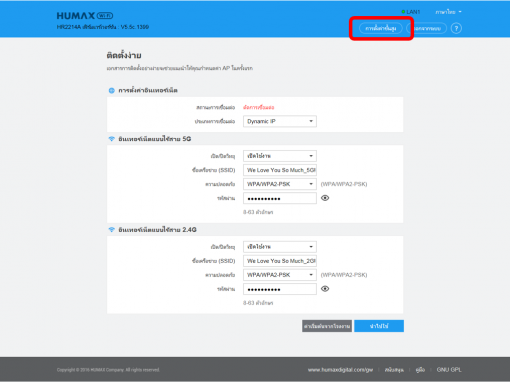Image resolution: width=510 pixels, height=382 pixels.
Task: Open the advanced settings button highlighted in red
Action: 381,28
